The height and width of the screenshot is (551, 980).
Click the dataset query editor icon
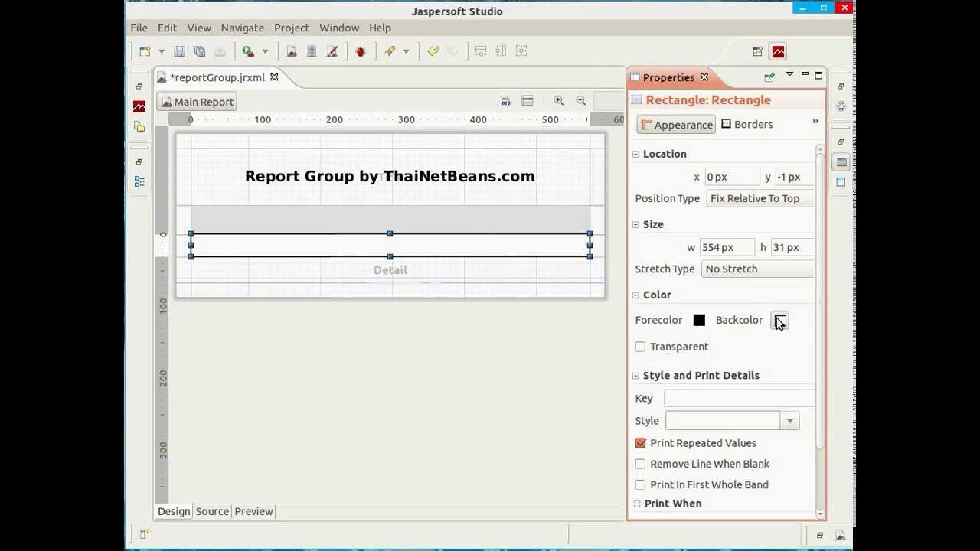(505, 101)
